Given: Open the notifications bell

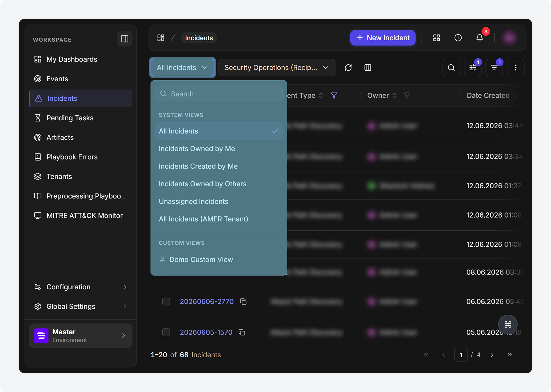Looking at the screenshot, I should 479,38.
